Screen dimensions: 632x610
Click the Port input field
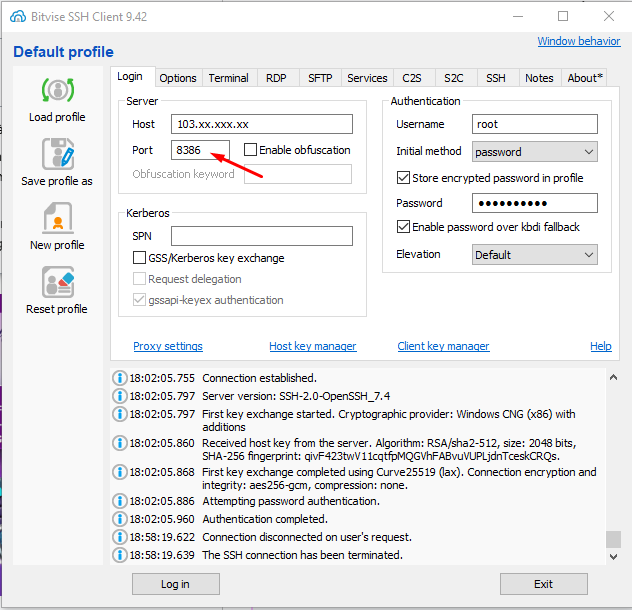200,150
